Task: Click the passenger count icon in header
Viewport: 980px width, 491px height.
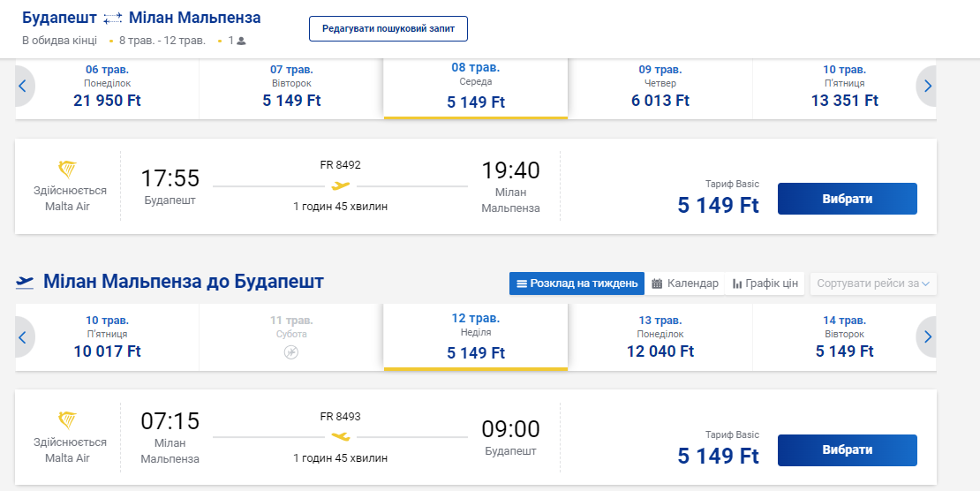Action: [241, 41]
